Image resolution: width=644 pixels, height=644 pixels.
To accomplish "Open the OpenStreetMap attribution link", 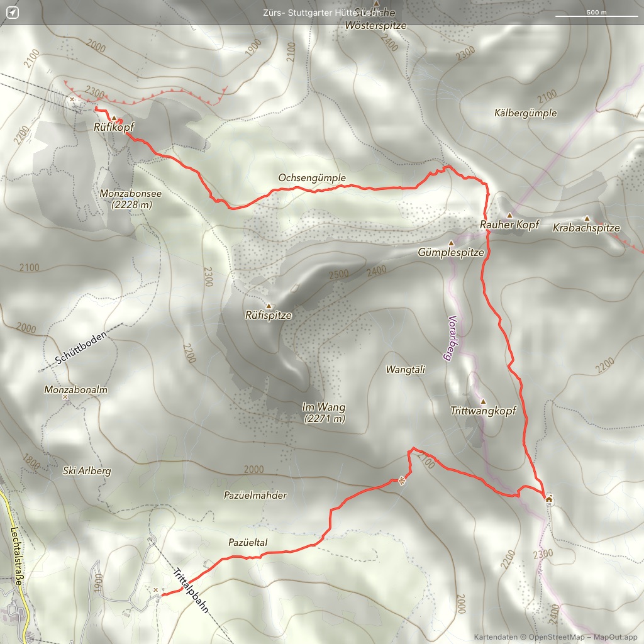I will [552, 636].
